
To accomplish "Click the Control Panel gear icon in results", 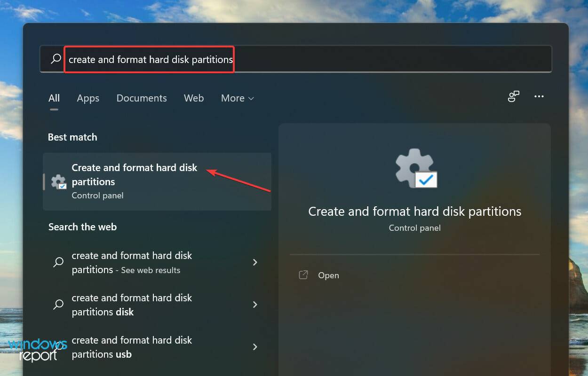I will click(x=58, y=181).
